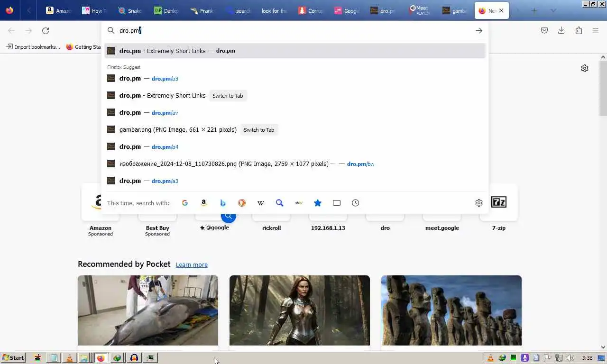Open the Extensions puzzle icon
The width and height of the screenshot is (607, 364).
click(579, 30)
